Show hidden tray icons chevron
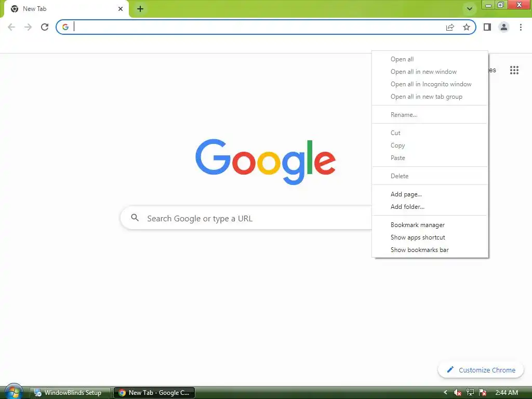Viewport: 532px width, 399px height. pos(445,393)
